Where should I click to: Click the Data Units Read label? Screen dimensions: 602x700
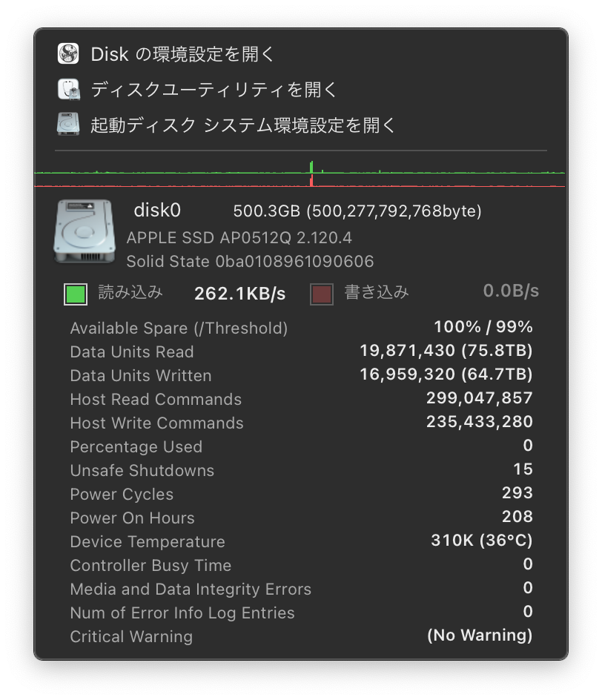132,351
